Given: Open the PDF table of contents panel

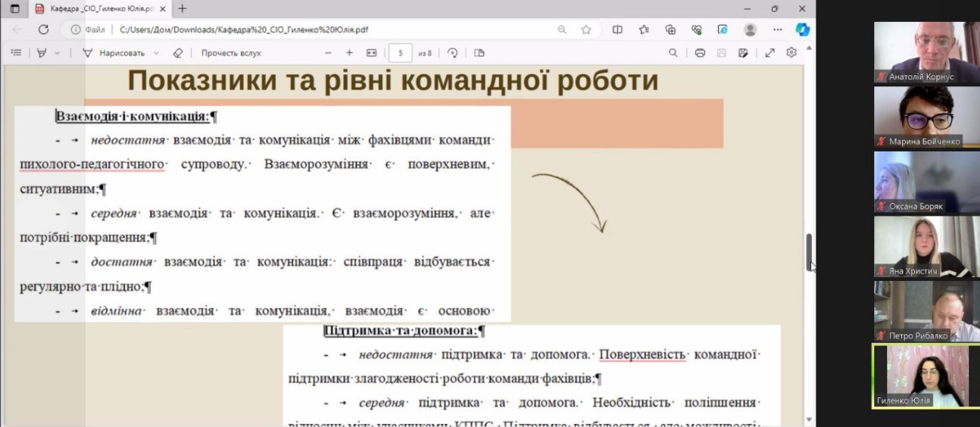Looking at the screenshot, I should 16,53.
